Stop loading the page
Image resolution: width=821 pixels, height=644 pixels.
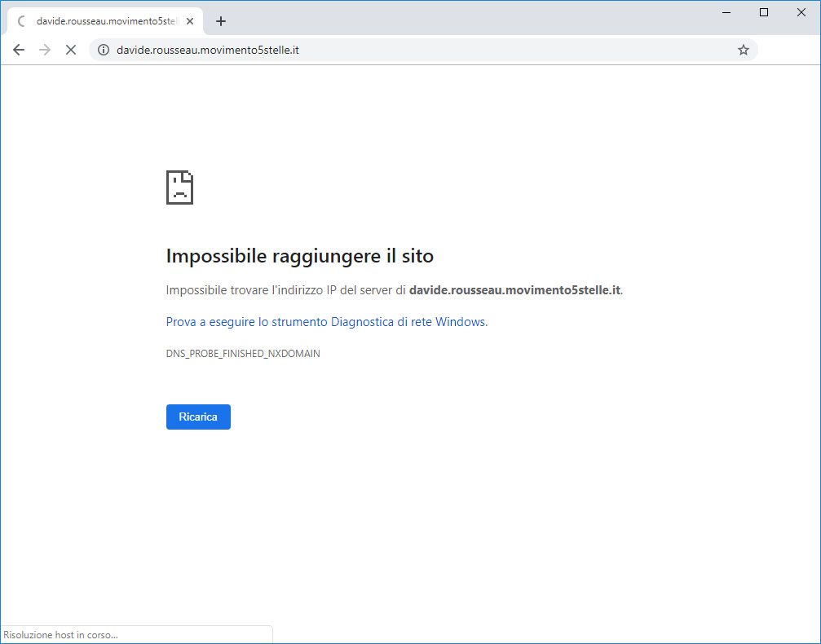(x=71, y=50)
